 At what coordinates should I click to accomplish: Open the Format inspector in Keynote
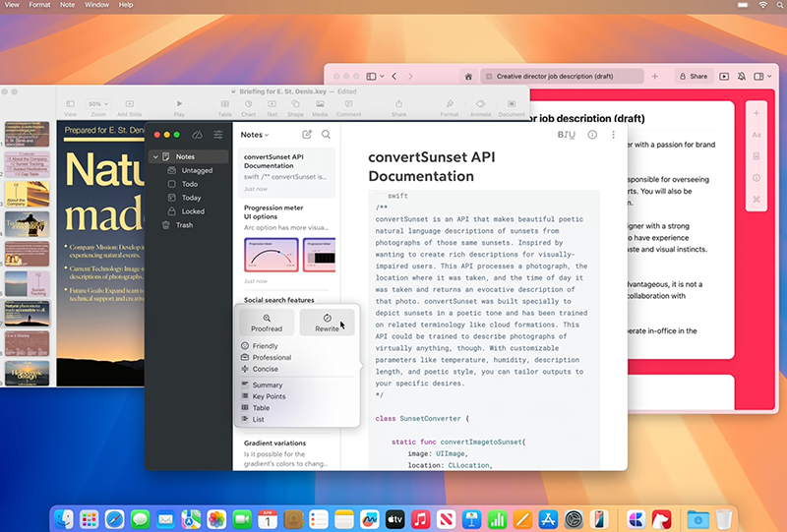coord(450,104)
